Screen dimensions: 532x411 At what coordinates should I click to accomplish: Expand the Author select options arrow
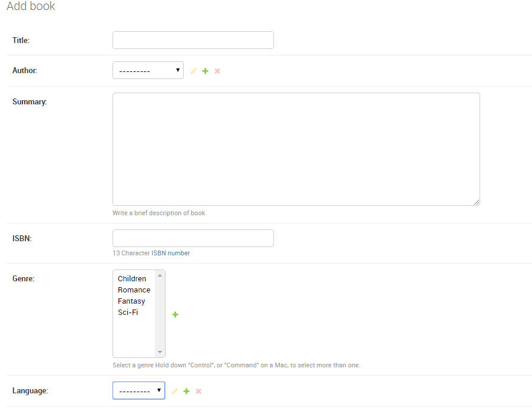pyautogui.click(x=177, y=70)
